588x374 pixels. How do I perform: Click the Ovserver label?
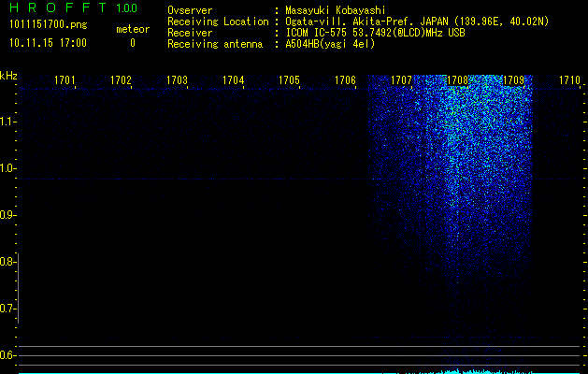(x=190, y=10)
